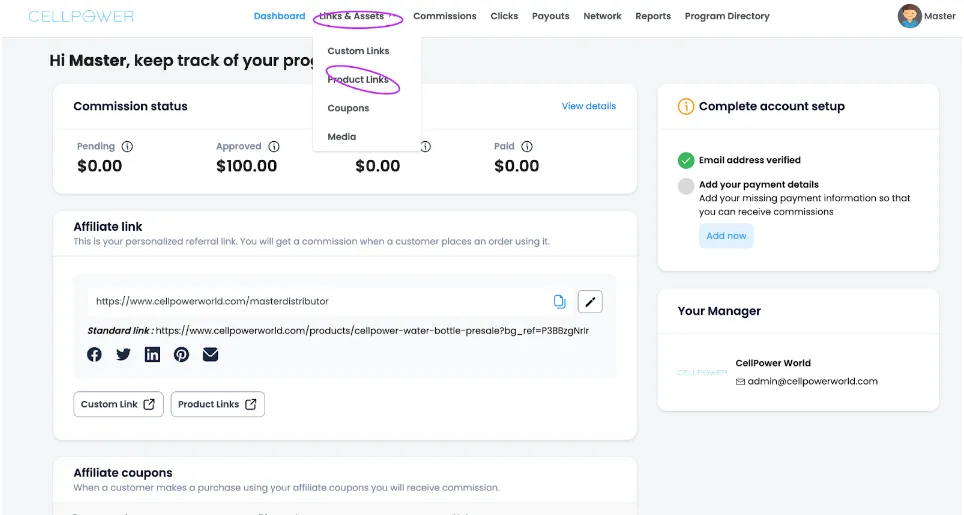Edit affiliate link using pencil icon
This screenshot has height=515, width=964.
pyautogui.click(x=590, y=301)
